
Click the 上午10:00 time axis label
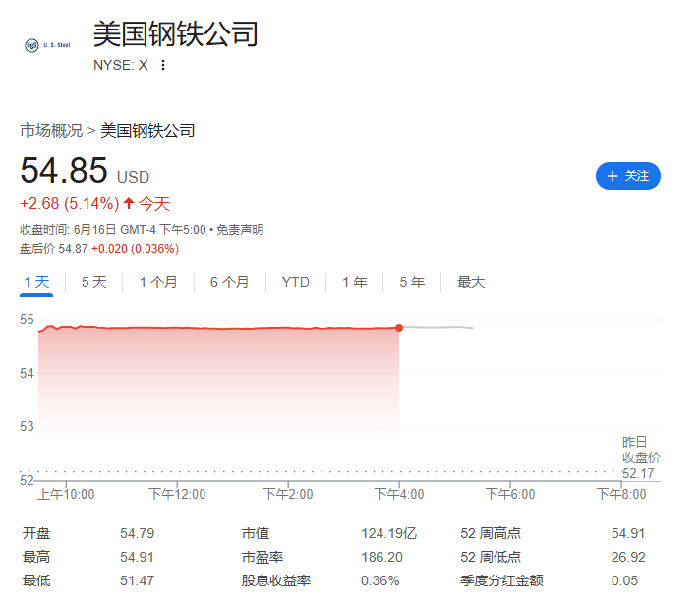click(66, 494)
